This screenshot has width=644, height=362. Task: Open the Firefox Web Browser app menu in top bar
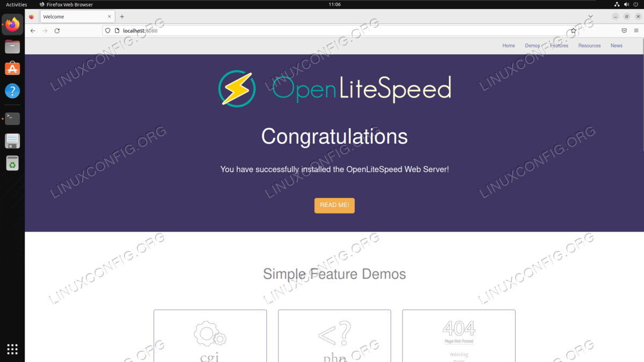pos(66,4)
